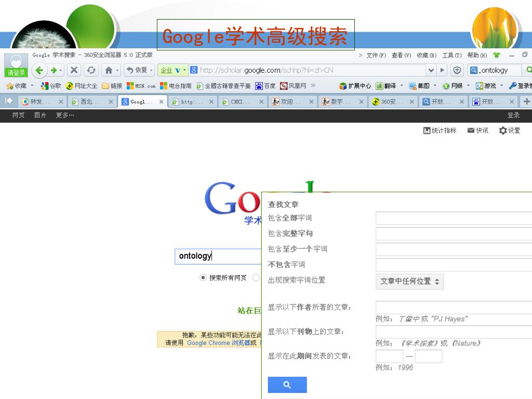The image size is (532, 399).
Task: Open the 全国古籍普查平台 bookmark
Action: tap(223, 86)
